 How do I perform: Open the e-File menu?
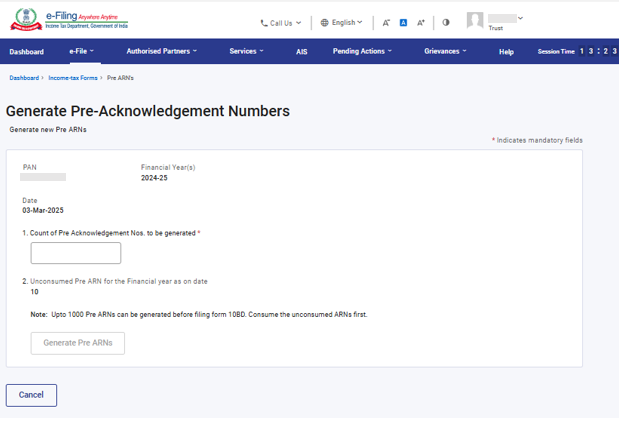[x=81, y=51]
